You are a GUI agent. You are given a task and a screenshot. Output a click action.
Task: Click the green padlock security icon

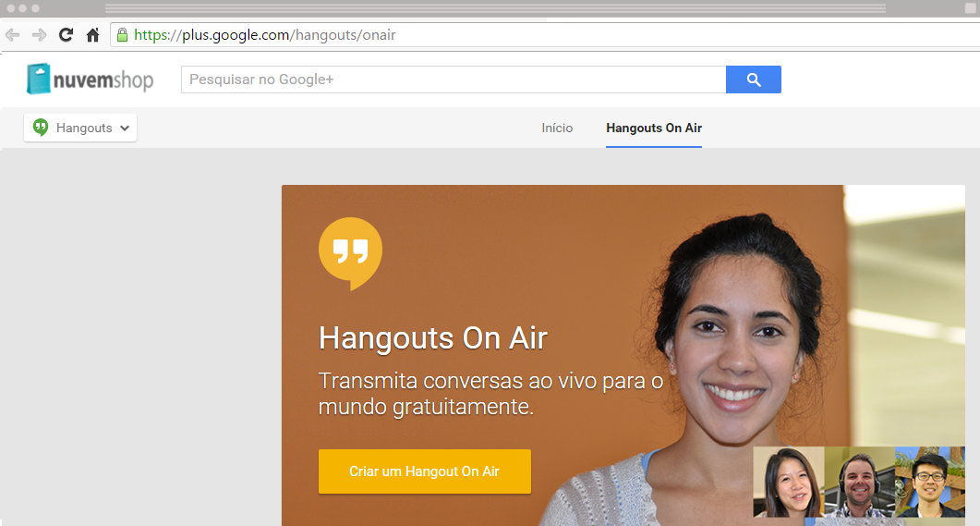[123, 35]
